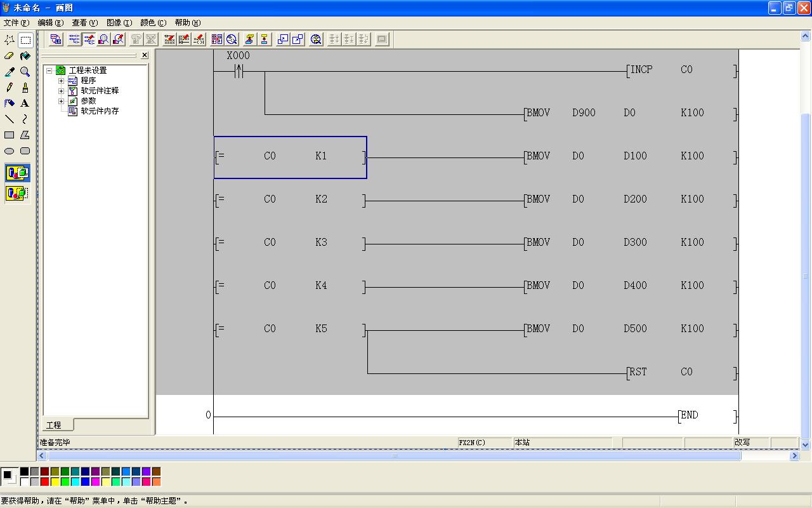Expand the 软元件注释 tree node

click(x=62, y=91)
